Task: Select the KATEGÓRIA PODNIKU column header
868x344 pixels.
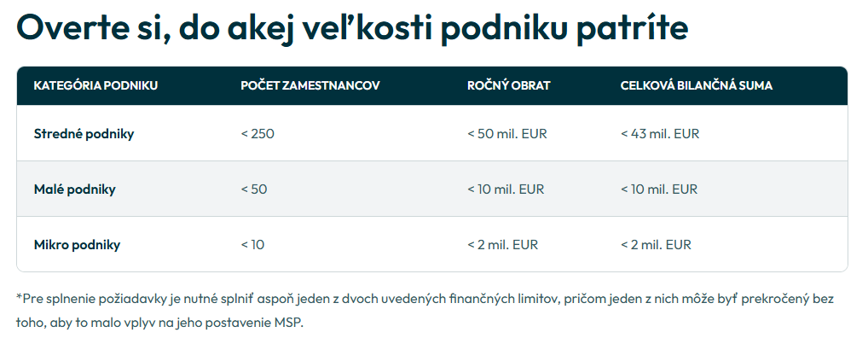Action: coord(95,86)
